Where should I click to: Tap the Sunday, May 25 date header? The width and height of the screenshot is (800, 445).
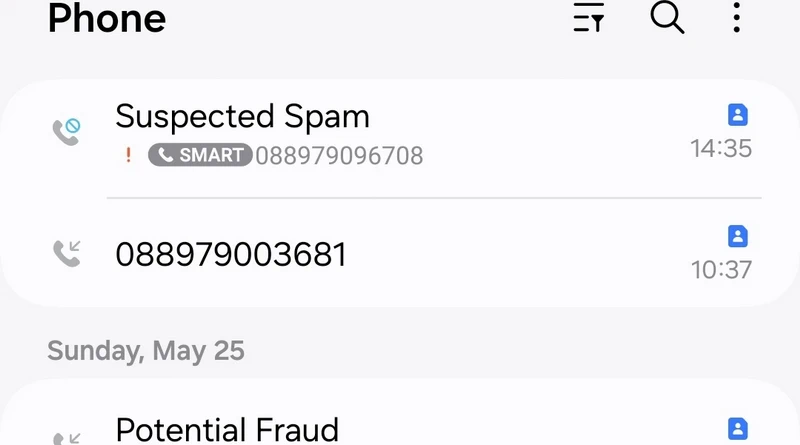coord(146,351)
